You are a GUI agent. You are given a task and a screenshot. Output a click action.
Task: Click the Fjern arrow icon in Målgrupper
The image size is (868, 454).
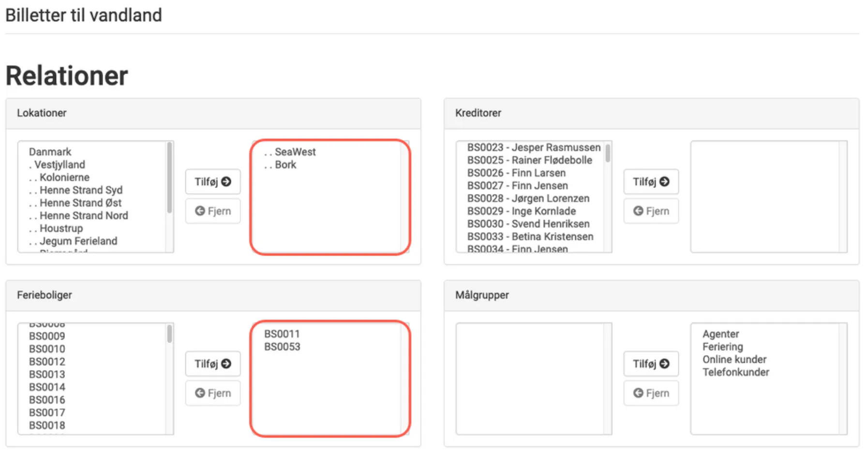tap(638, 393)
